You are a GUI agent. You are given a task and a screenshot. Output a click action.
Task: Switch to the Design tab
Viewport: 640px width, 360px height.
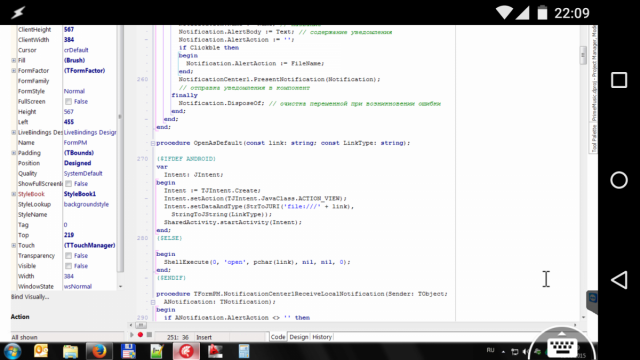[298, 337]
